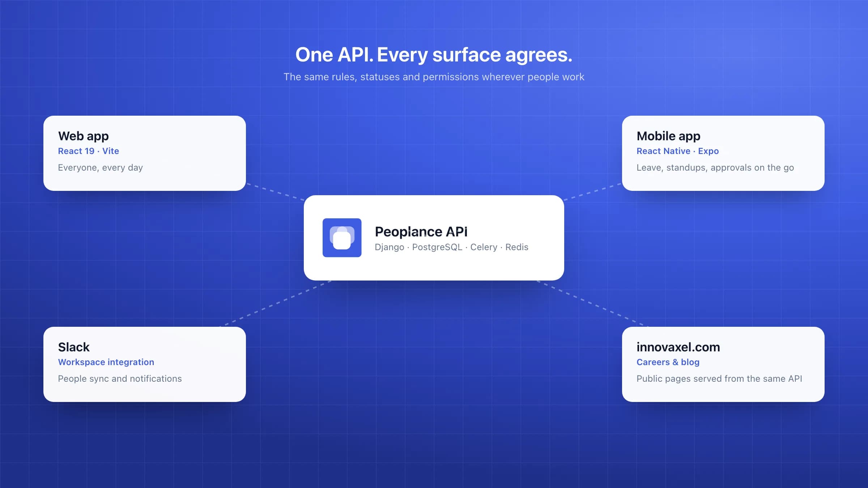Click the 'innovaxel.com' card title

point(678,347)
